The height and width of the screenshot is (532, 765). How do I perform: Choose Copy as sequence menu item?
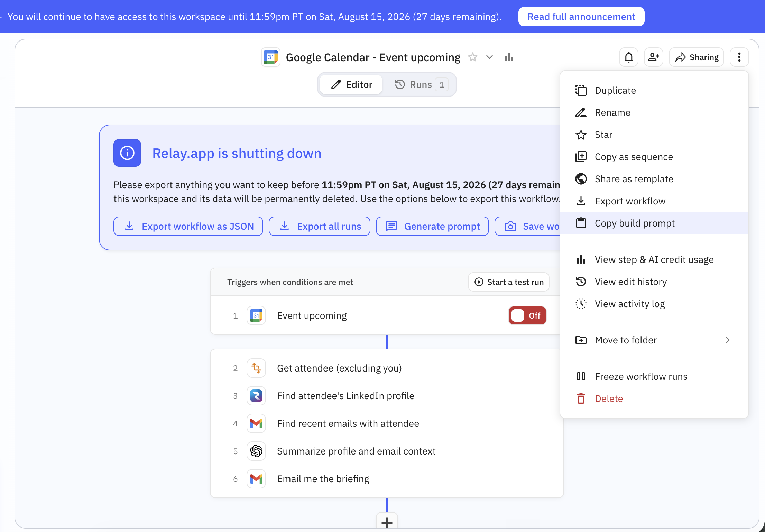click(654, 157)
